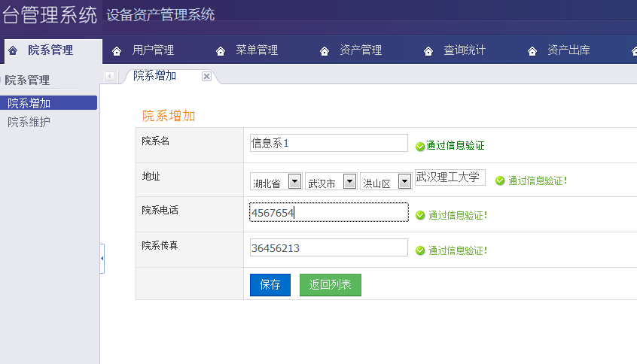Switch to the 院系增加 tab

pos(154,76)
